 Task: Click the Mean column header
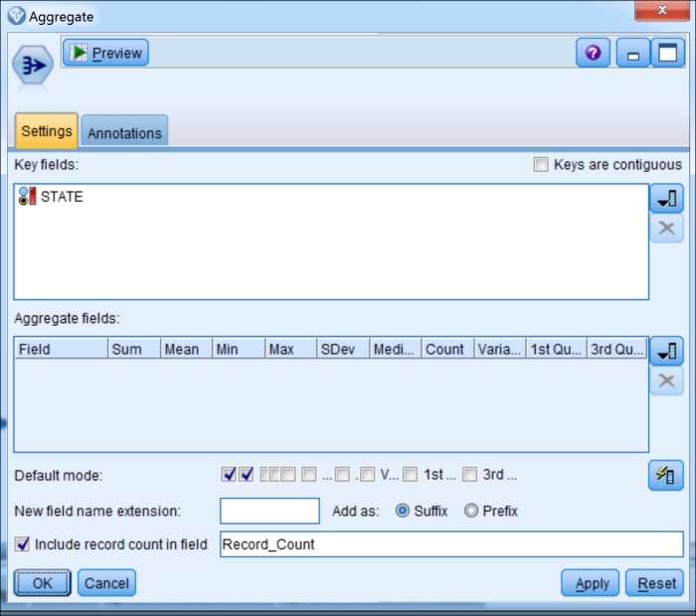(x=187, y=349)
